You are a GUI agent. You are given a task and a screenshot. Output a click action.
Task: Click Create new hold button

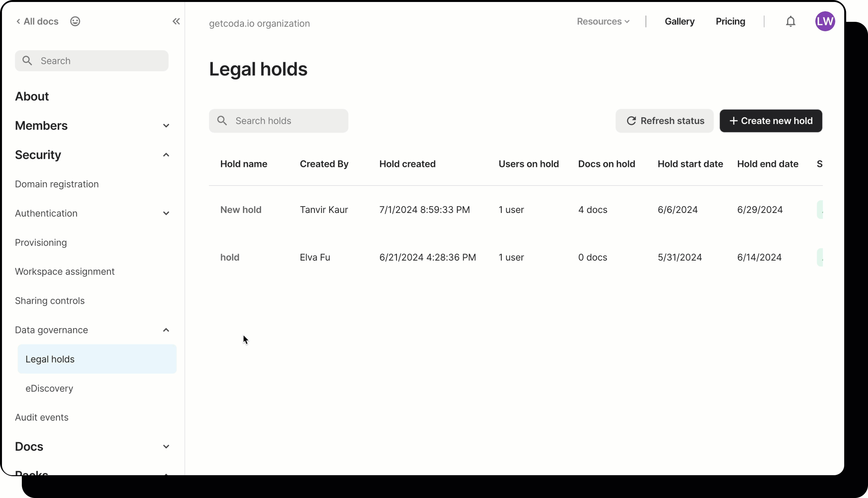[770, 121]
